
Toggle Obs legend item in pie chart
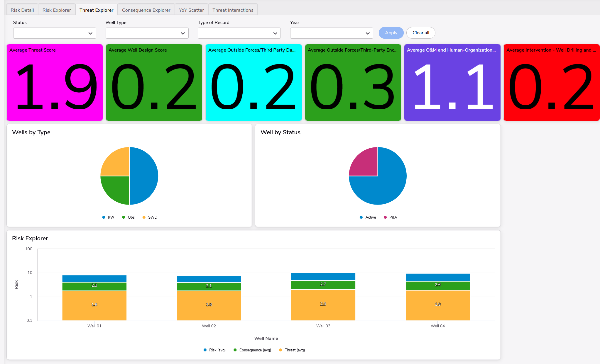128,217
